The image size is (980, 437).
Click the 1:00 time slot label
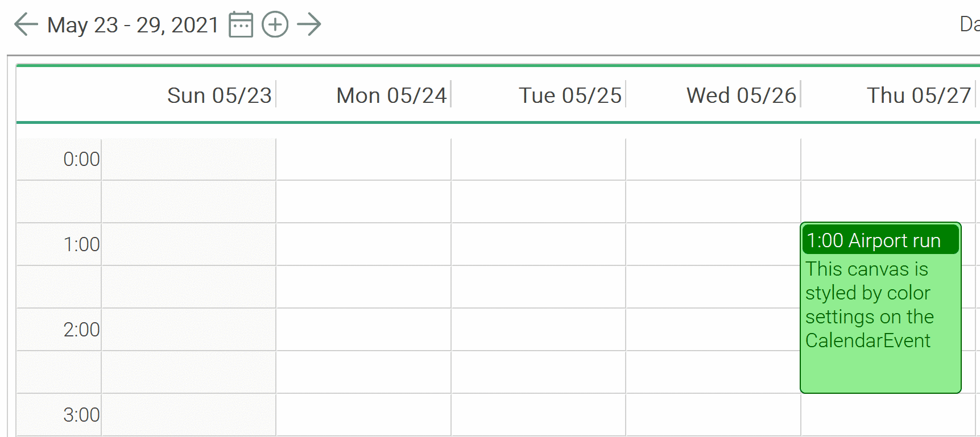(x=81, y=245)
